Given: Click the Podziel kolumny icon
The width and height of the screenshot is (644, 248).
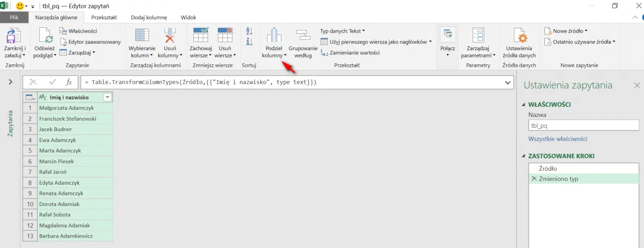Looking at the screenshot, I should coord(274,37).
